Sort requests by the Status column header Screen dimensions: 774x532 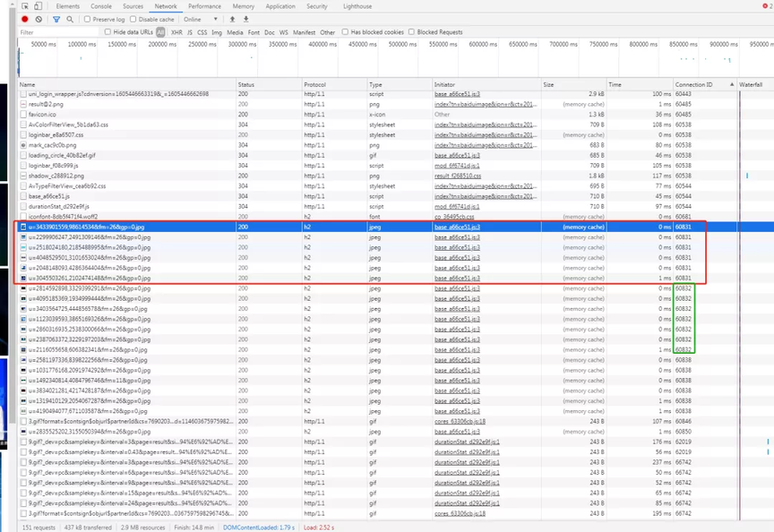[246, 84]
